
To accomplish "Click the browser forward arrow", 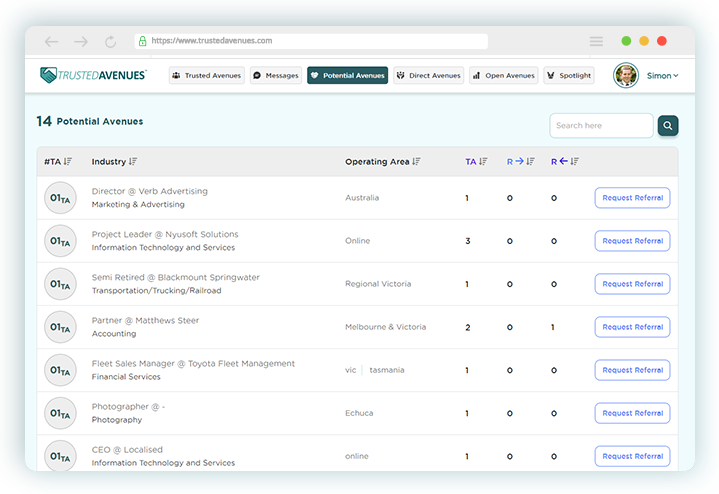I will 81,42.
